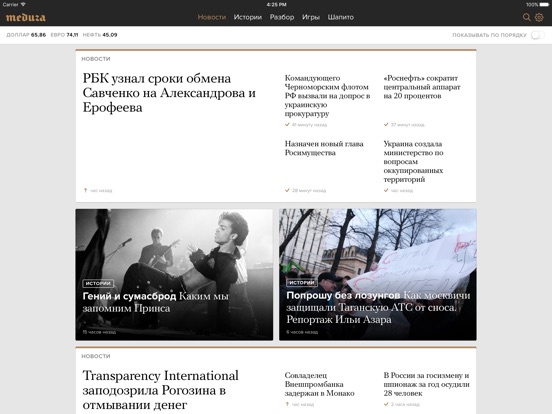Switch to Истории tab
The height and width of the screenshot is (414, 552).
coord(247,17)
